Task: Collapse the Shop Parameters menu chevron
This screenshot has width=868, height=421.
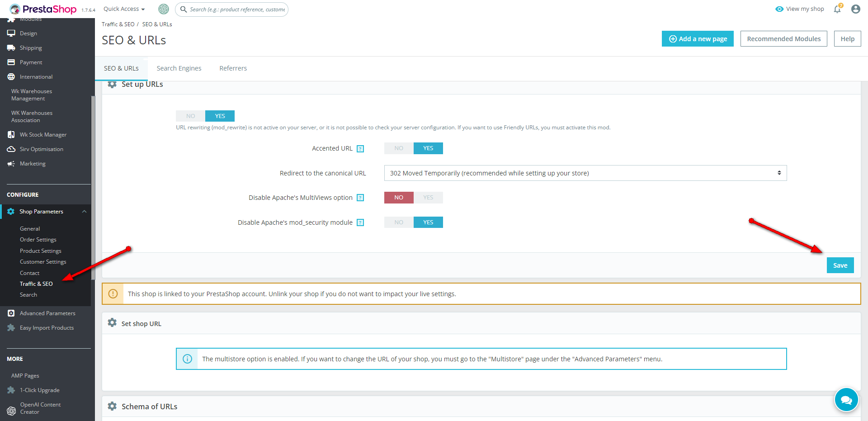Action: coord(84,212)
